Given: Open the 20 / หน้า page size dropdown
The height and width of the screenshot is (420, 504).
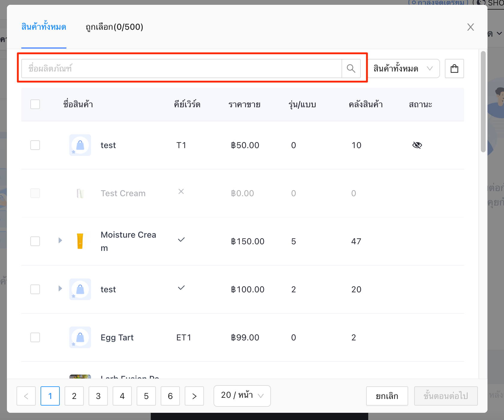Looking at the screenshot, I should 242,396.
